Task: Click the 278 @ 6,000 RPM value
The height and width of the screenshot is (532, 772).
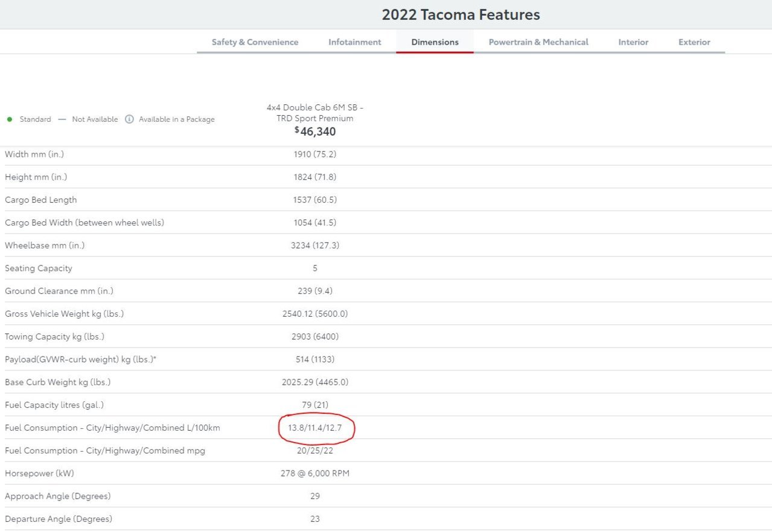Action: click(x=315, y=473)
